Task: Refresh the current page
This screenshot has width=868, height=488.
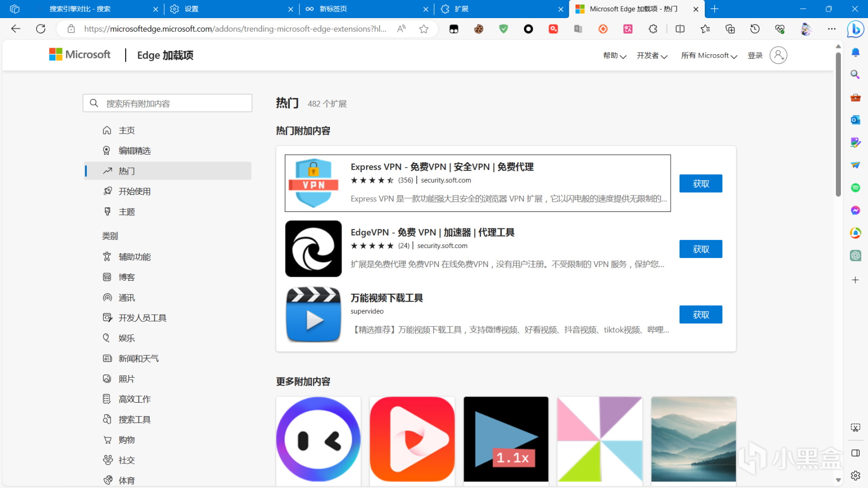Action: tap(41, 29)
